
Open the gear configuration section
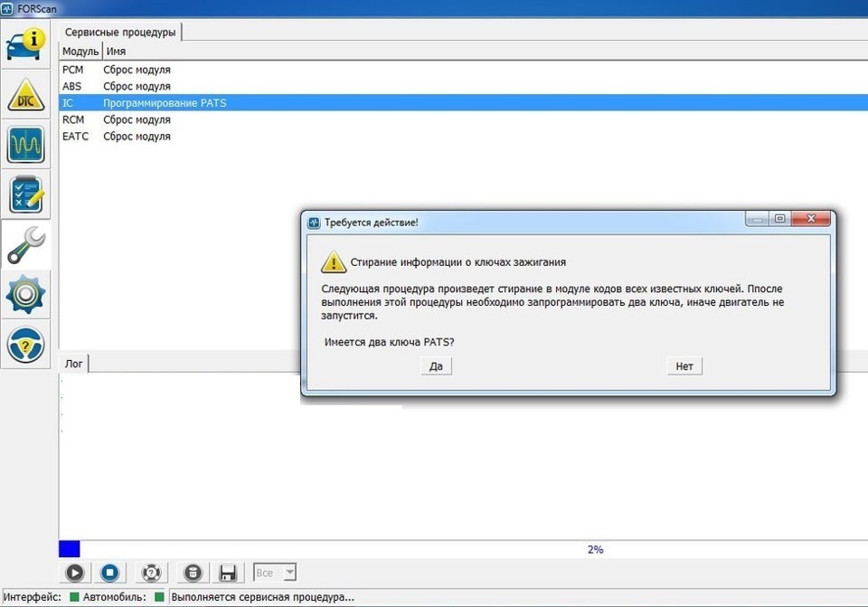26,294
